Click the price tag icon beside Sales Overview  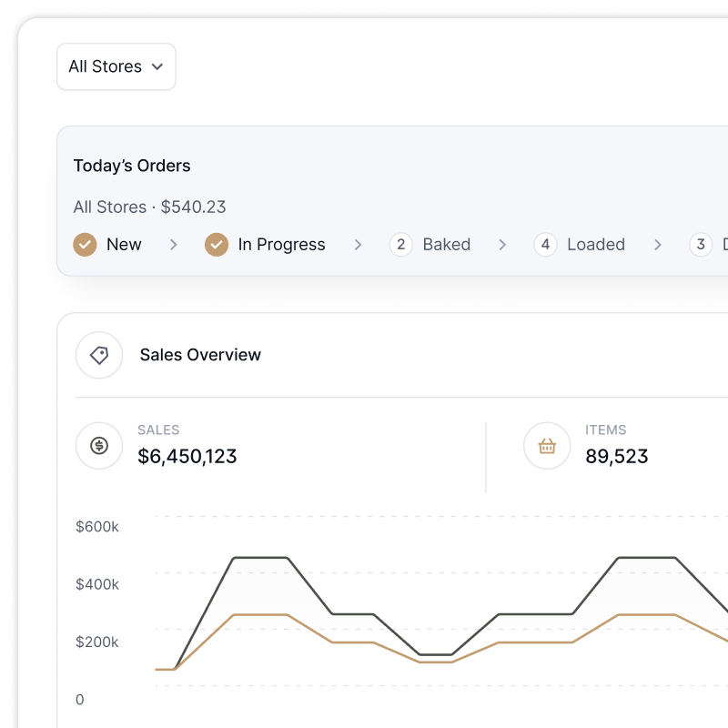pos(99,355)
